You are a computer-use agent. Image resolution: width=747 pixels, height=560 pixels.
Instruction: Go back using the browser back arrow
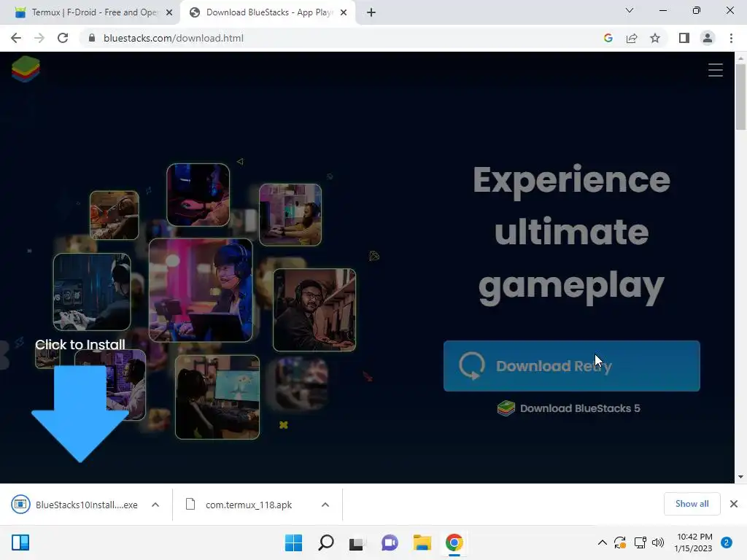16,38
